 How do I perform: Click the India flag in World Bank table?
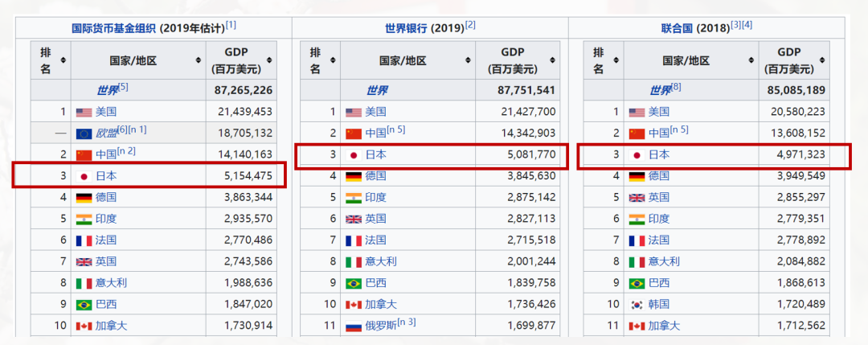click(353, 198)
